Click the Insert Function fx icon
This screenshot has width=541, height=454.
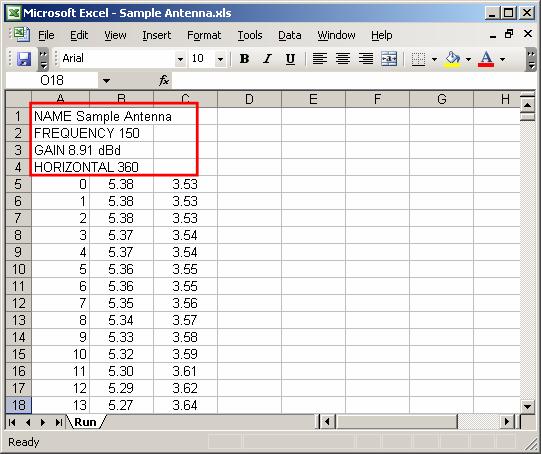click(x=164, y=80)
